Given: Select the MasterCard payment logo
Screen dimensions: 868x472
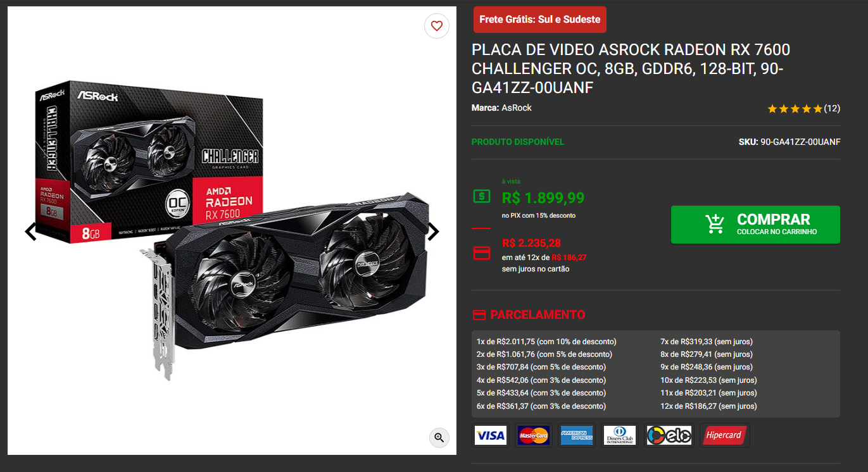Looking at the screenshot, I should 533,435.
